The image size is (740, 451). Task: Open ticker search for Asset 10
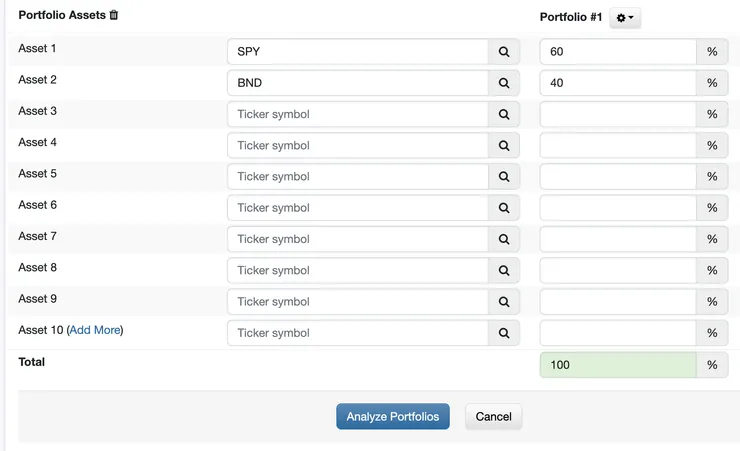[x=504, y=333]
